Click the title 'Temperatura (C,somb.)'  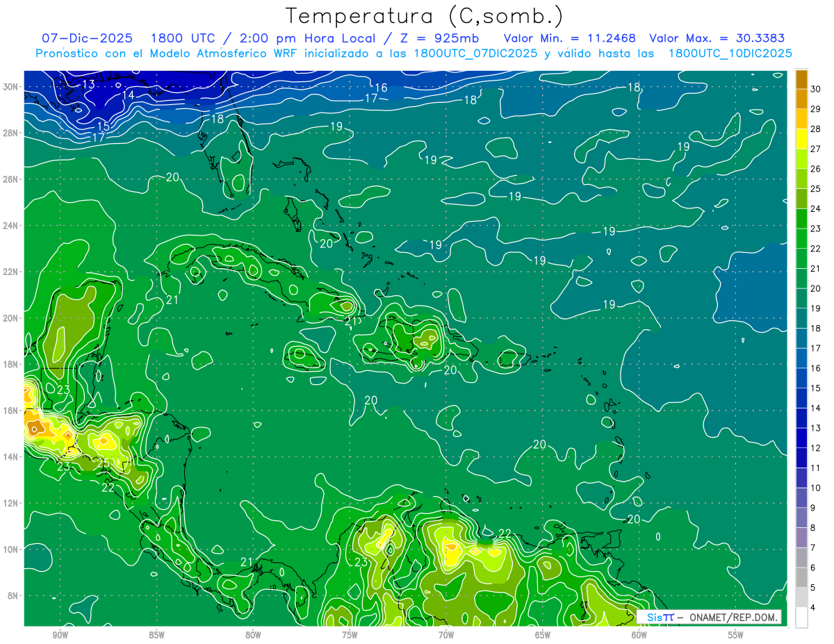(425, 17)
